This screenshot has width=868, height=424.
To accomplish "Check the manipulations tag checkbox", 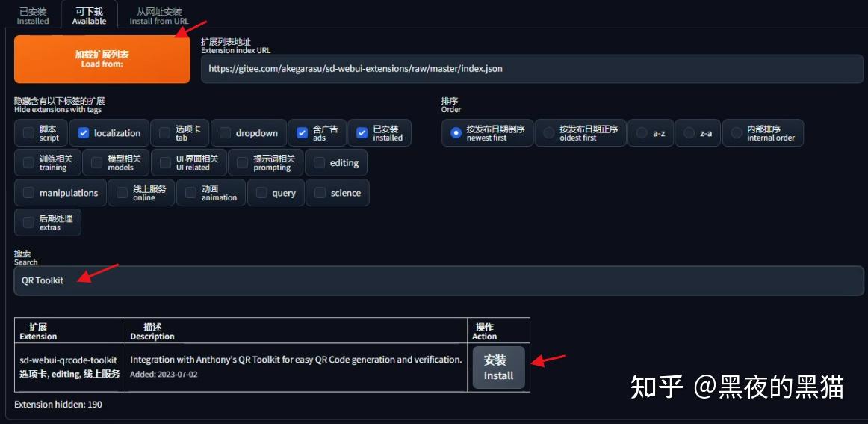I will [28, 193].
